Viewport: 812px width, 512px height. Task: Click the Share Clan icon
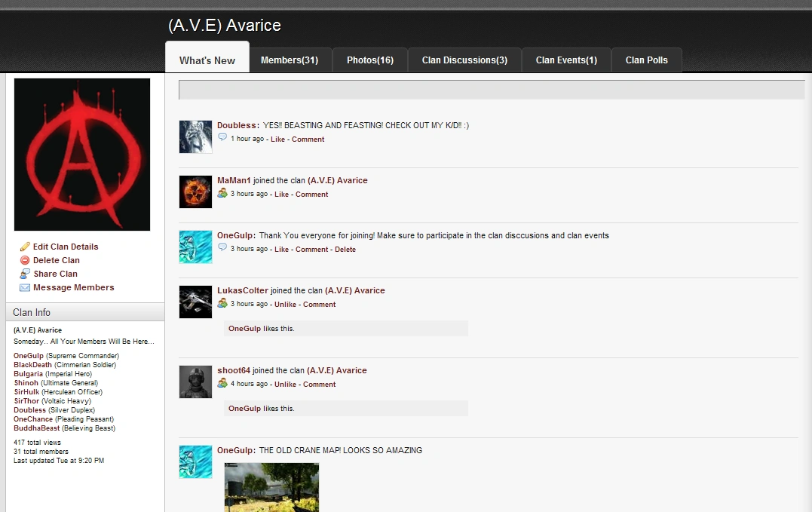click(24, 274)
